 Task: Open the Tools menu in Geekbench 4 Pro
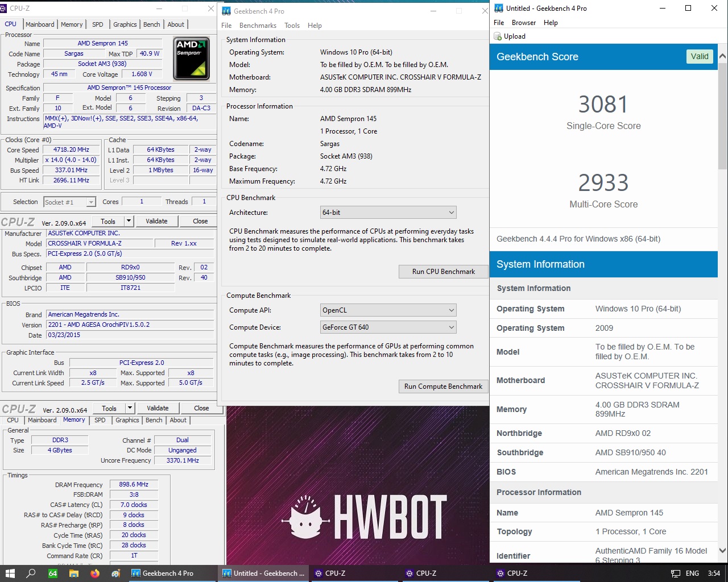pyautogui.click(x=292, y=25)
